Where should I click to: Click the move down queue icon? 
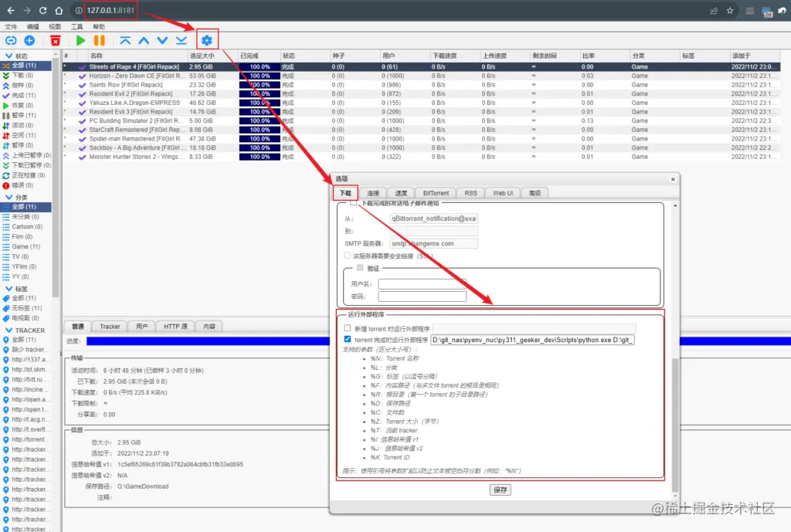(x=162, y=41)
